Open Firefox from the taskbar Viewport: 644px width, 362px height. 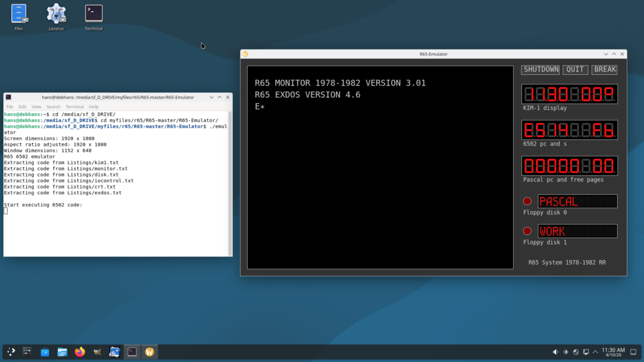pyautogui.click(x=79, y=352)
